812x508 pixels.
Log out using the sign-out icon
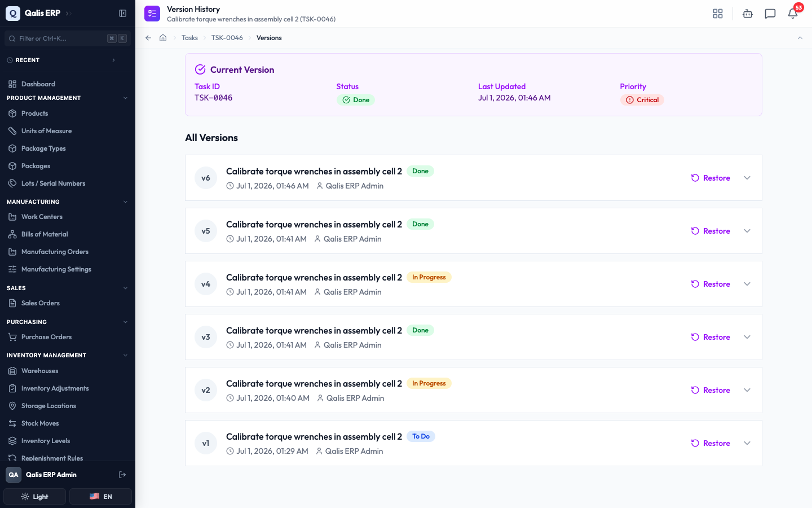(x=122, y=475)
